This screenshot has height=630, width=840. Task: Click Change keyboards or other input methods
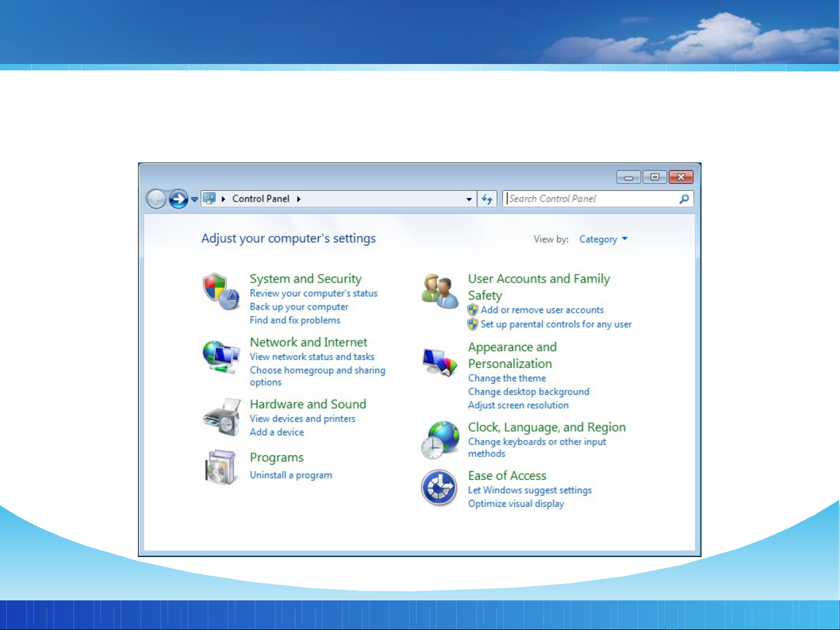coord(537,448)
